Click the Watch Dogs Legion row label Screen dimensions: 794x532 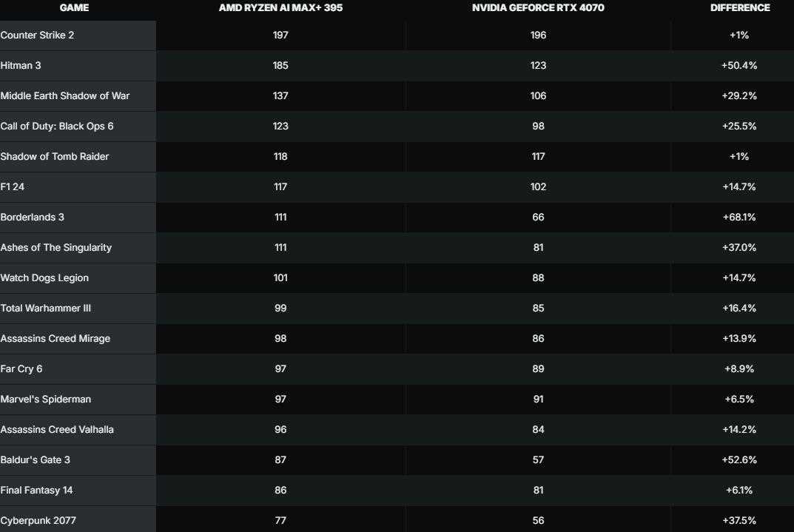[44, 278]
